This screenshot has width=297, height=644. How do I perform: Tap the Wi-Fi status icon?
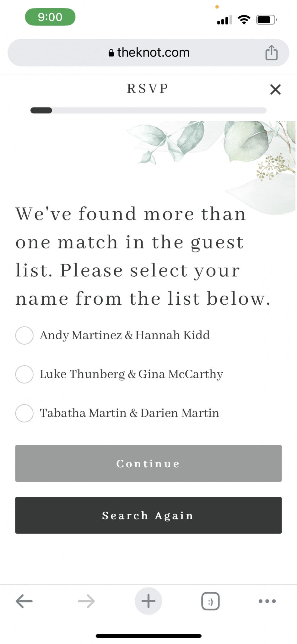click(244, 19)
